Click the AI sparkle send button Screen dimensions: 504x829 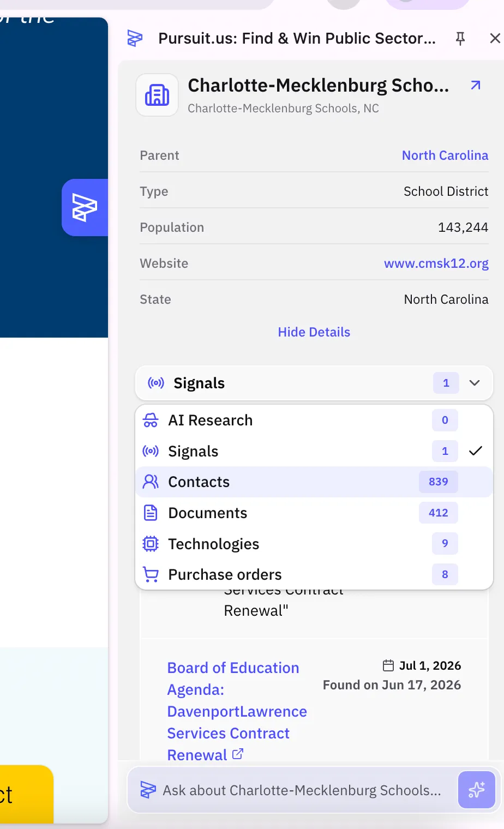click(476, 789)
